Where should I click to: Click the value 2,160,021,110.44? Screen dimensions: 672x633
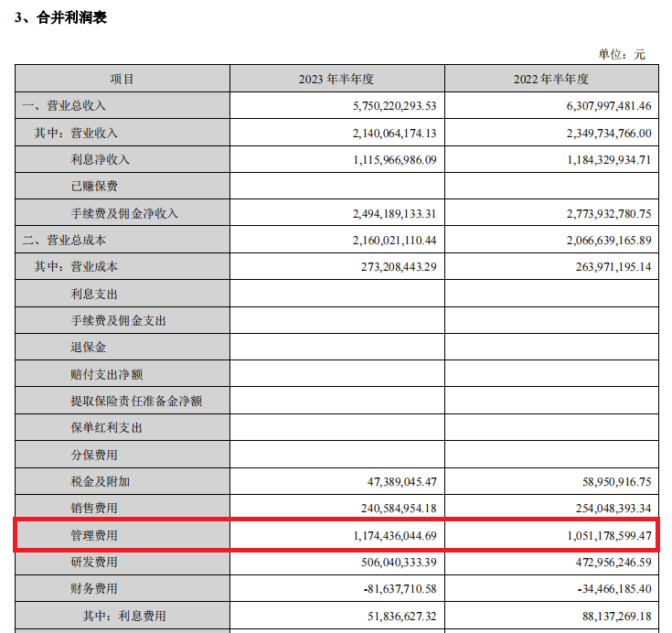(395, 241)
